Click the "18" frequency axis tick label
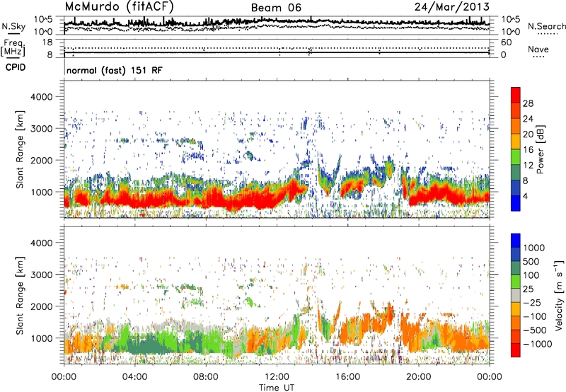This screenshot has height=392, width=566. [47, 42]
